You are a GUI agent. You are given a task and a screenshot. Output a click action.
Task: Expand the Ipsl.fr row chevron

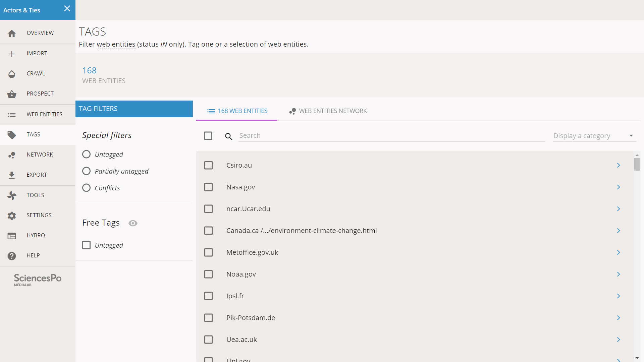pyautogui.click(x=619, y=296)
